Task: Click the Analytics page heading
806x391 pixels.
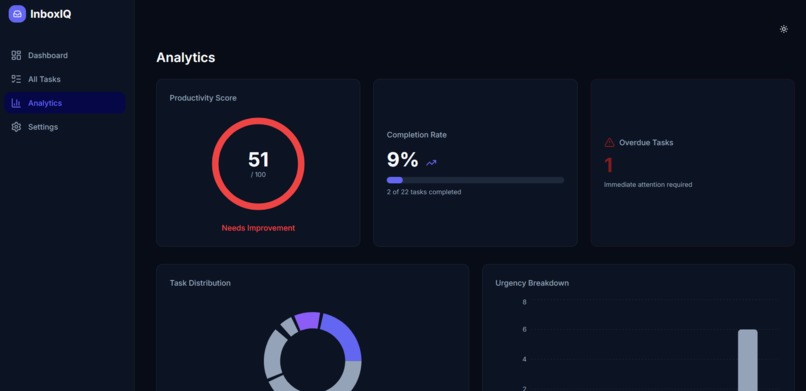Action: click(186, 58)
